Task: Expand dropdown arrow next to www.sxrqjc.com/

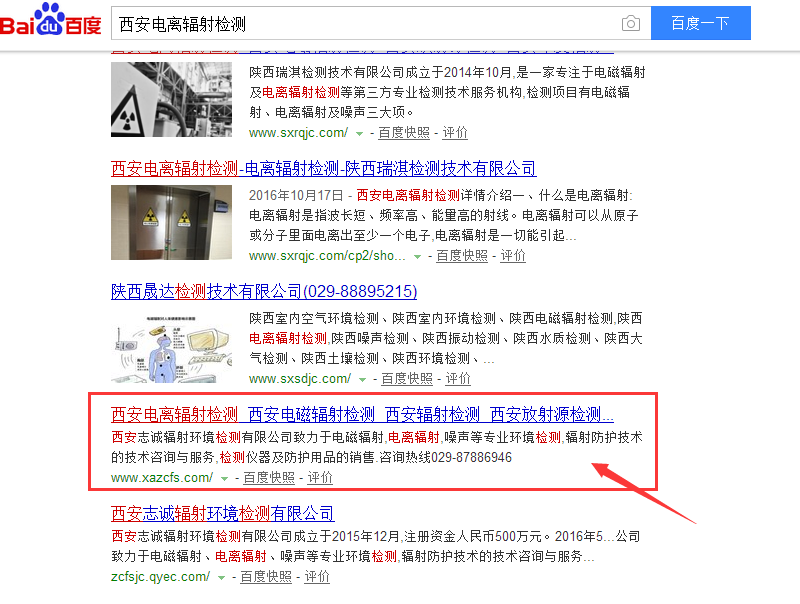Action: point(359,134)
